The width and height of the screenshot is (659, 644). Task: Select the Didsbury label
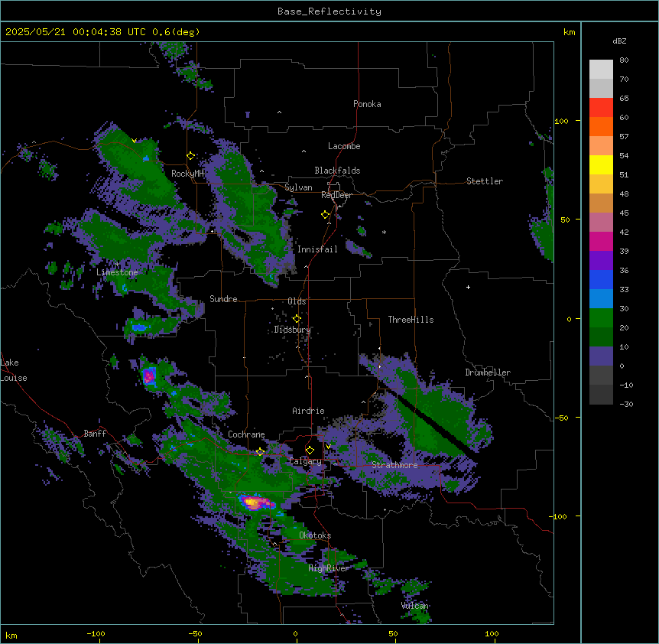(x=293, y=330)
